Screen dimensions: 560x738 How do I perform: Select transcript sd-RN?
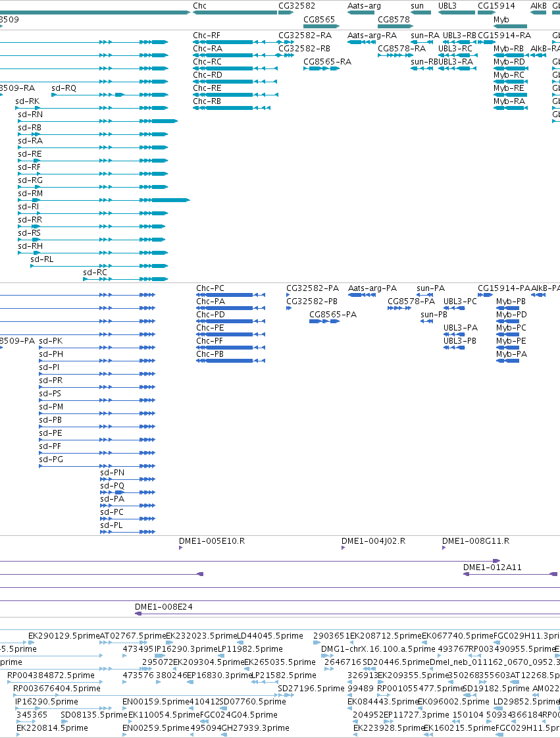tap(98, 121)
